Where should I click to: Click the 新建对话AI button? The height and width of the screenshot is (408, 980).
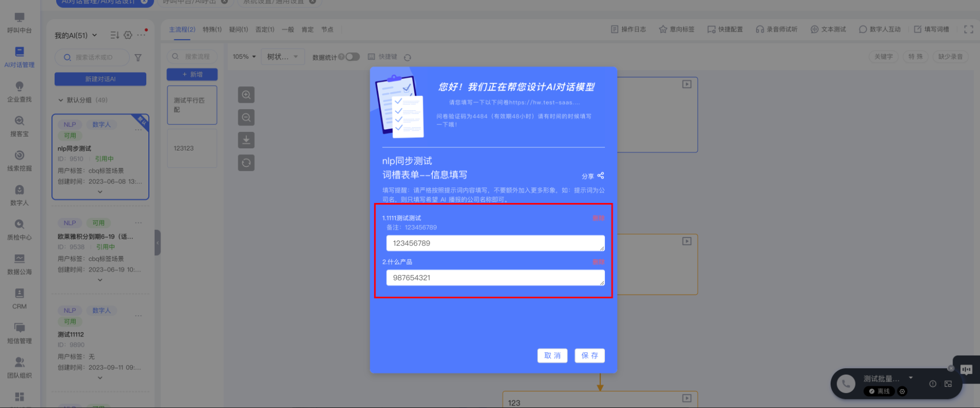pyautogui.click(x=100, y=79)
